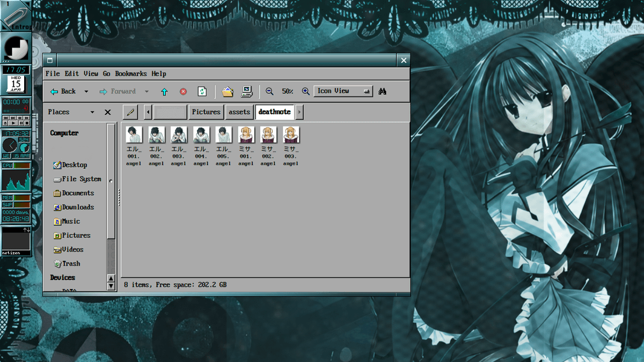Reload the folder with the refresh icon

click(x=202, y=91)
